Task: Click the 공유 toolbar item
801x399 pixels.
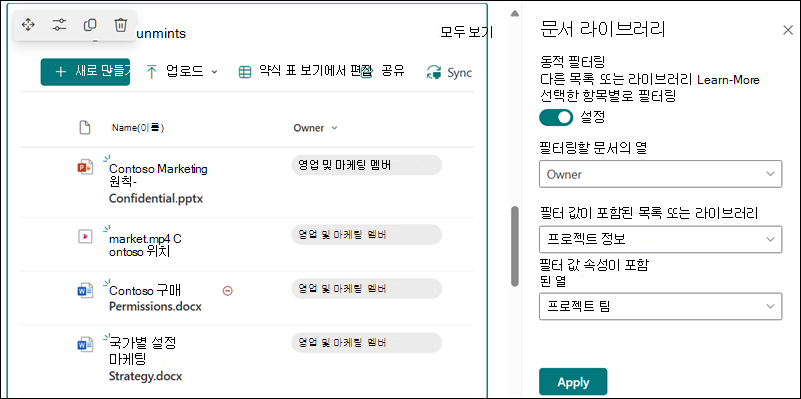Action: tap(393, 71)
